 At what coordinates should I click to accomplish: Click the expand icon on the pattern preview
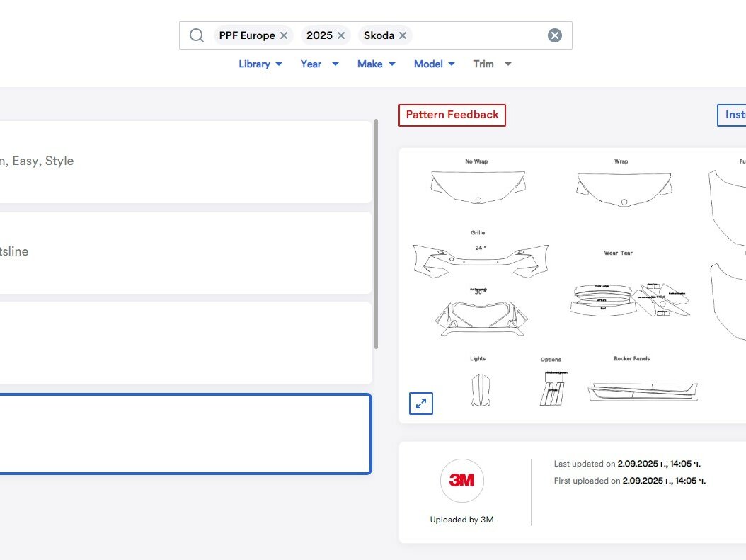(x=420, y=404)
